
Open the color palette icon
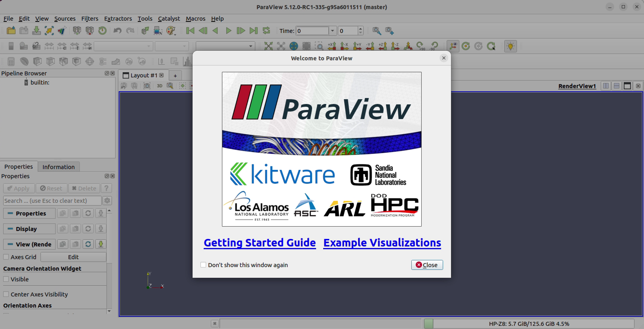point(171,31)
